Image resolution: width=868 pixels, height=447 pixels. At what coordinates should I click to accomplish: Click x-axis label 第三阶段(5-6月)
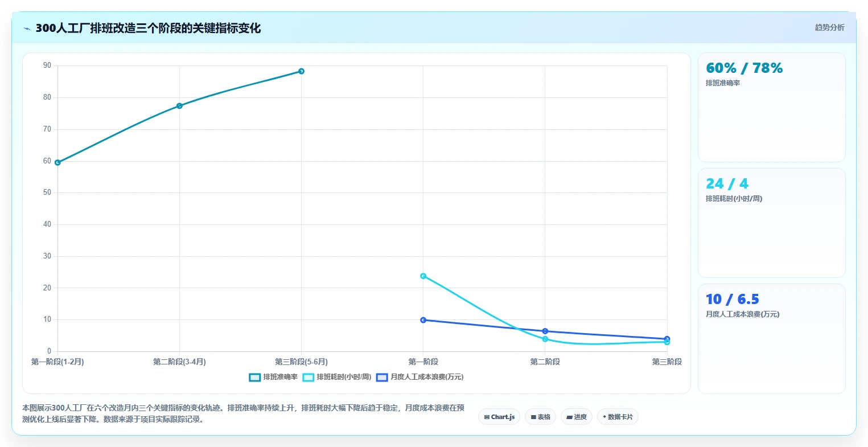(301, 362)
